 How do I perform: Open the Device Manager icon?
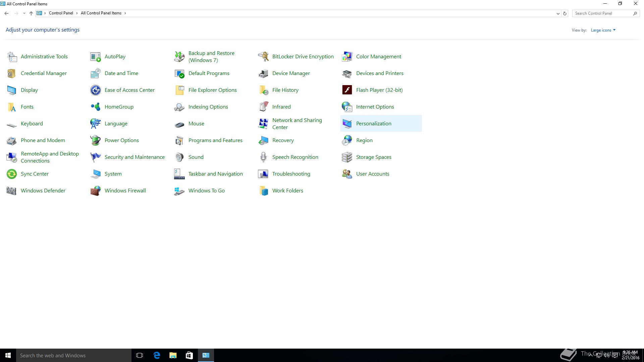click(x=263, y=73)
